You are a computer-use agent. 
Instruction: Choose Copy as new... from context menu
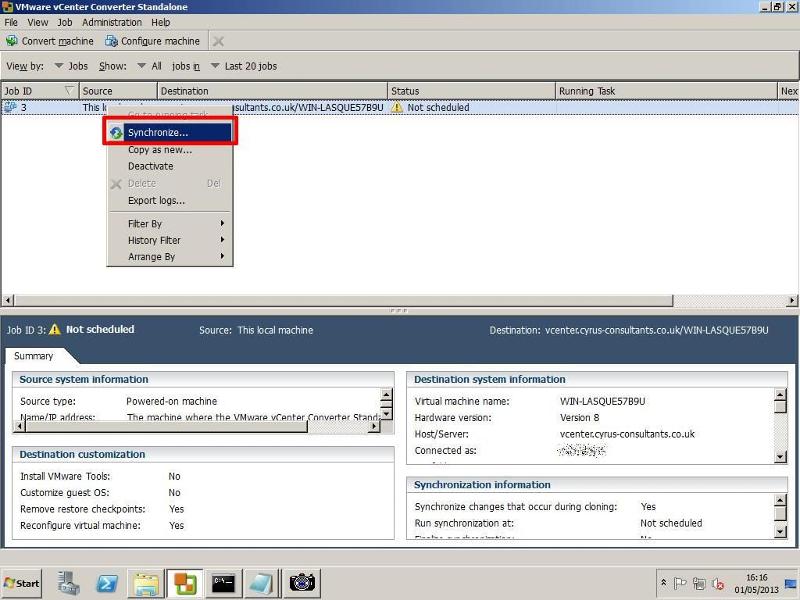point(169,149)
